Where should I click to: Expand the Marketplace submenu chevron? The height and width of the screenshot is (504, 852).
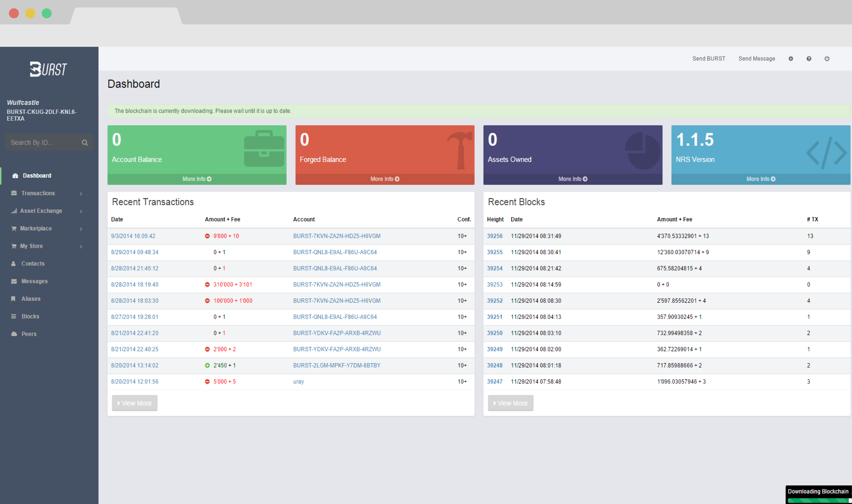coord(81,229)
